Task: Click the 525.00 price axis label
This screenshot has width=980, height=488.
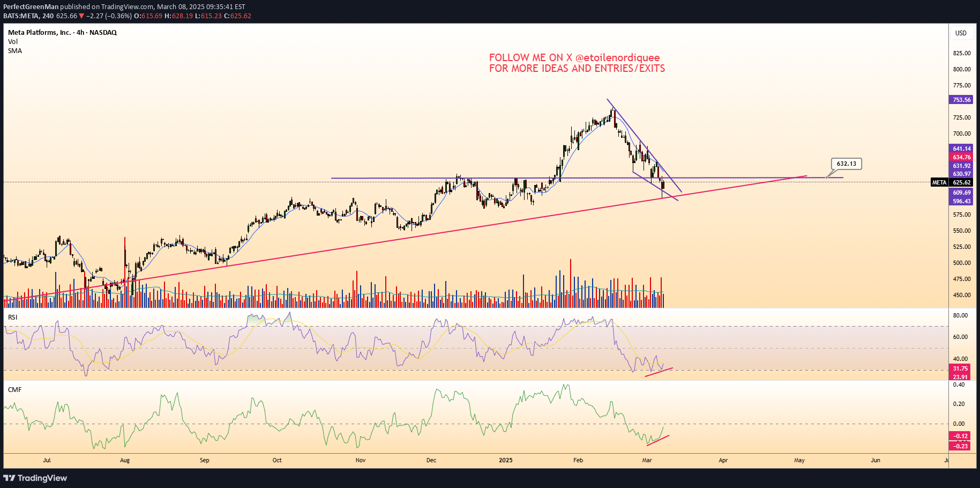Action: point(962,247)
